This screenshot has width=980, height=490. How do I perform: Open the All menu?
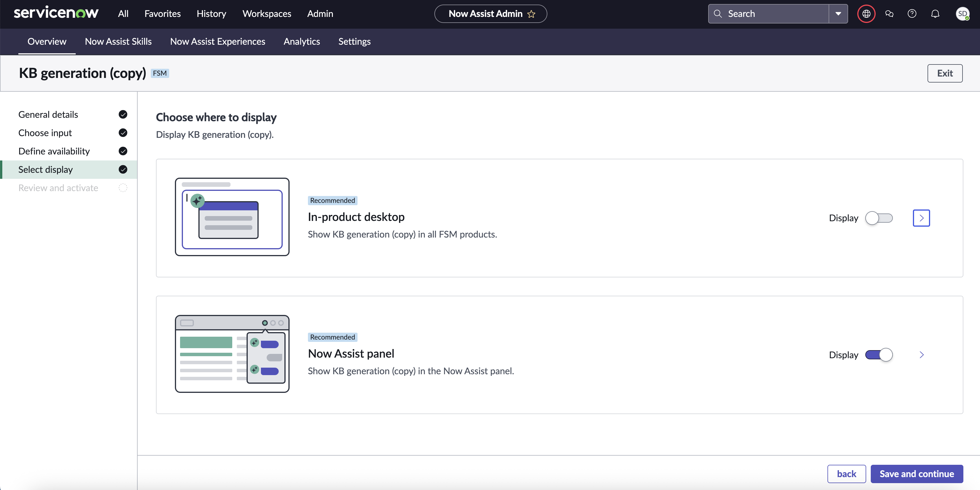[123, 14]
